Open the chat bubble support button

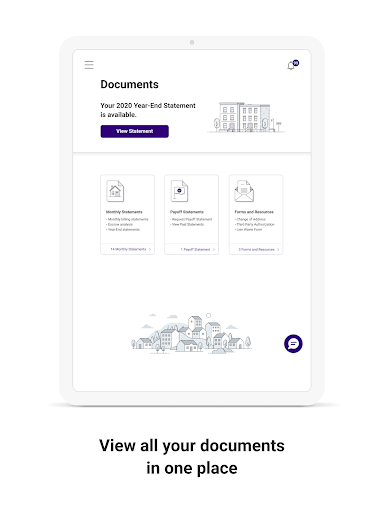(293, 343)
